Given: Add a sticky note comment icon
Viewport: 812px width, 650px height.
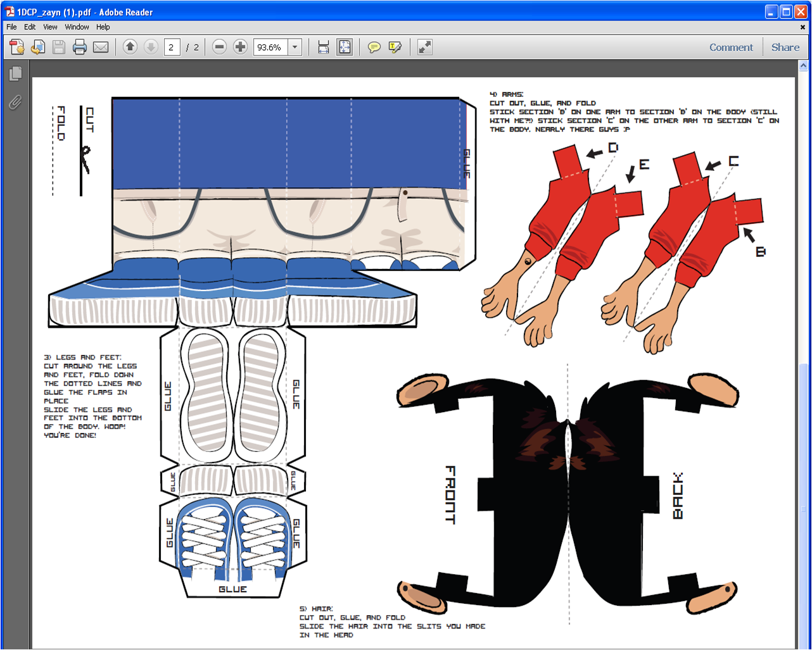Looking at the screenshot, I should [x=374, y=47].
